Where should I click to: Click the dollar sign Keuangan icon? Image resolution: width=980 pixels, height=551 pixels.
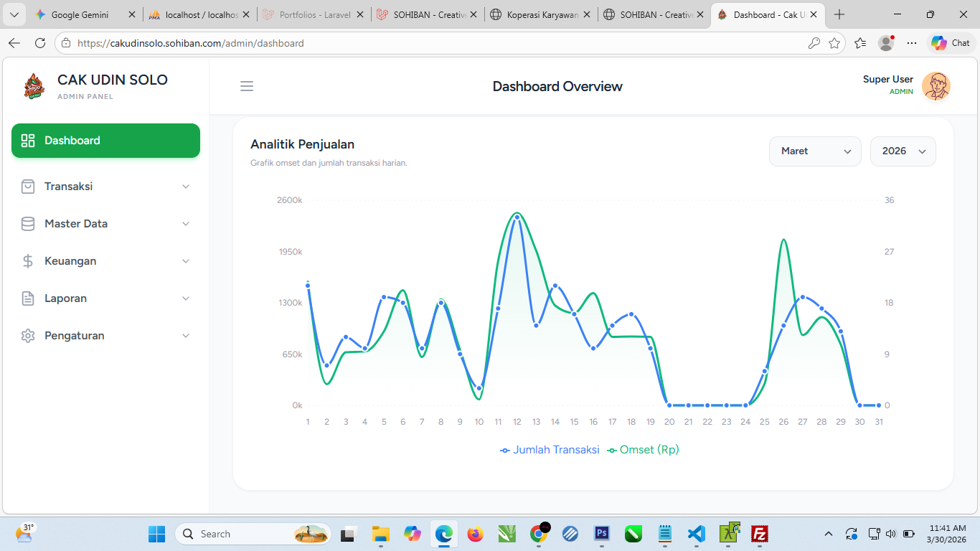28,261
